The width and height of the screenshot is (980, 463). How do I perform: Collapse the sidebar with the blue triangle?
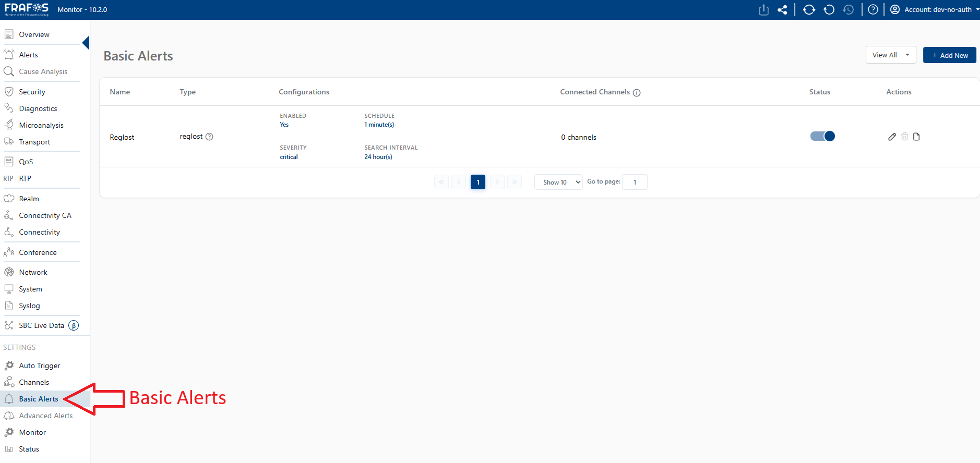[x=86, y=43]
